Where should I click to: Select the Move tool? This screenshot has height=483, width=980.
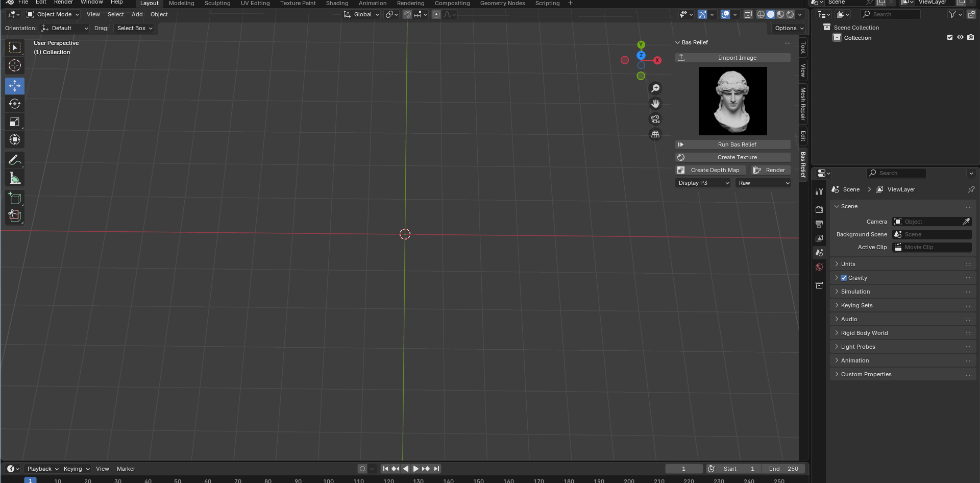(15, 86)
